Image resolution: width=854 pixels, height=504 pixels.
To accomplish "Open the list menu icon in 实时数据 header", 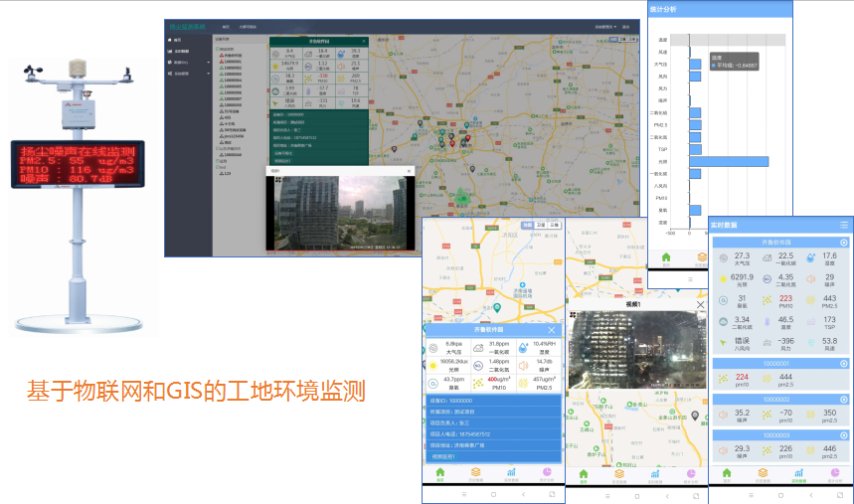I will (x=844, y=225).
